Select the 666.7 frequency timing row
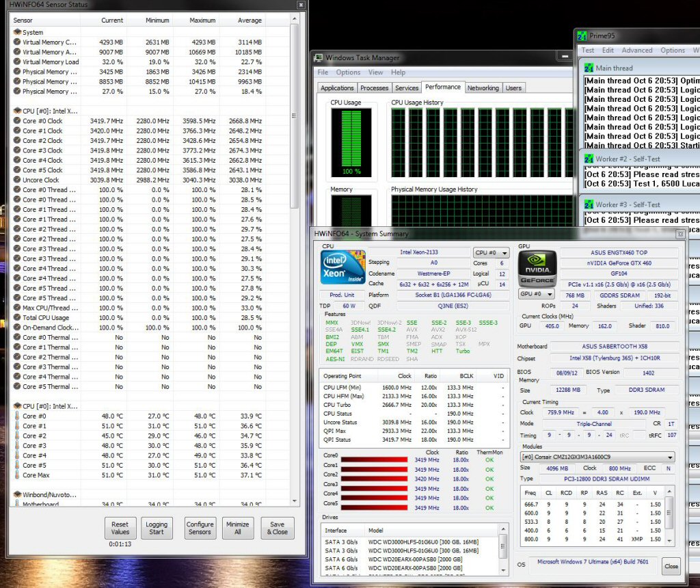Viewport: 700px width, 588px height. point(593,504)
